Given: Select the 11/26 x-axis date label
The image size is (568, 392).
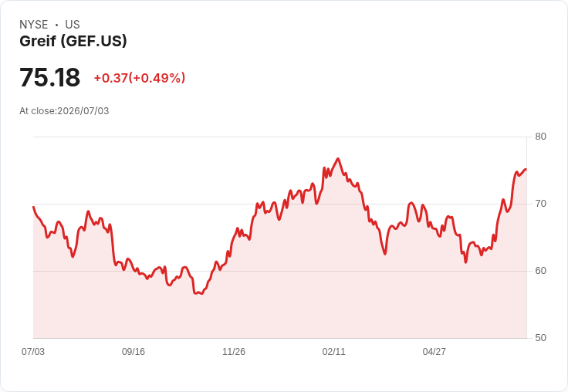Looking at the screenshot, I should pyautogui.click(x=234, y=352).
